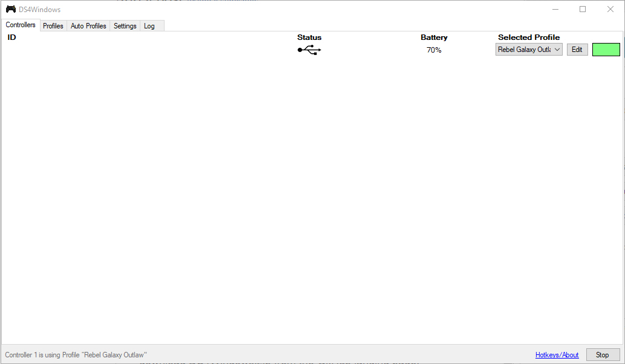Go to the Auto Profiles tab
The width and height of the screenshot is (625, 364).
click(x=88, y=26)
